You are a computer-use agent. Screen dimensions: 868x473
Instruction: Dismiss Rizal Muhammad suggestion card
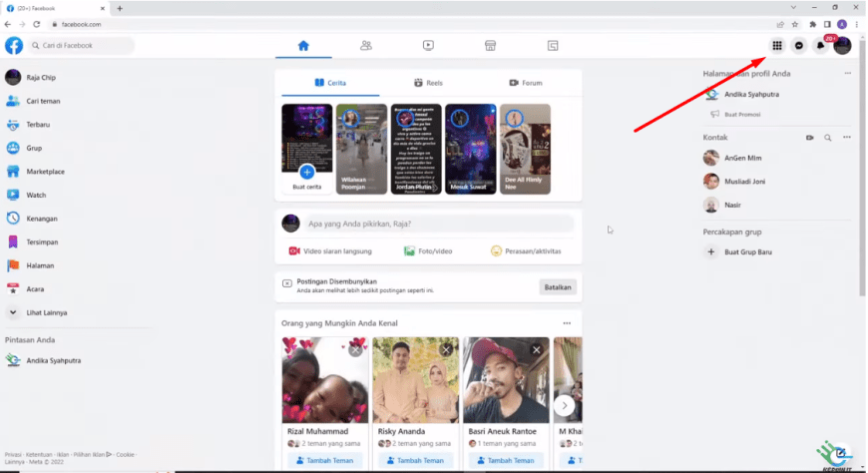pos(355,350)
